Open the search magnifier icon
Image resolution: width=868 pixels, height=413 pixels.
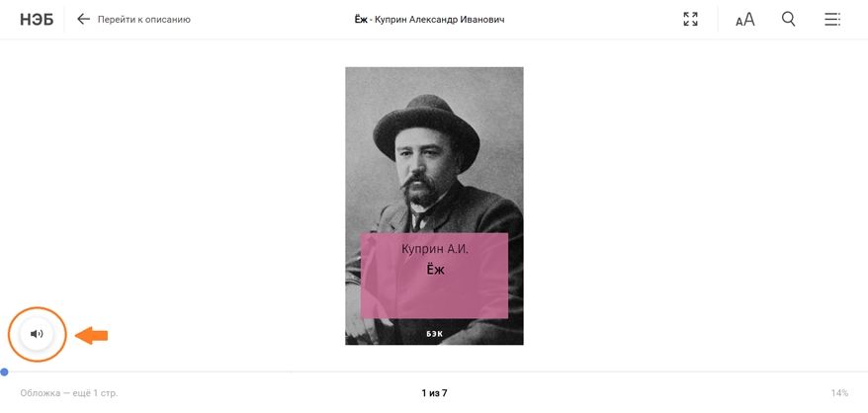tap(788, 20)
